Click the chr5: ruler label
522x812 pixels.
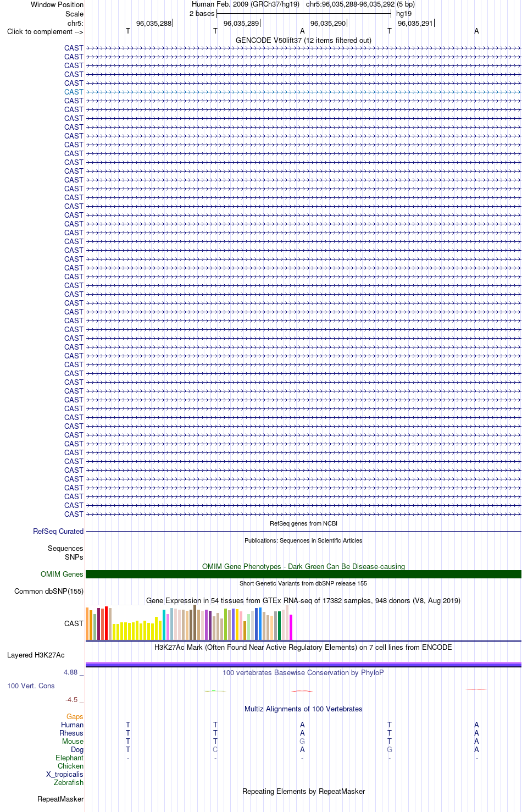[x=75, y=24]
